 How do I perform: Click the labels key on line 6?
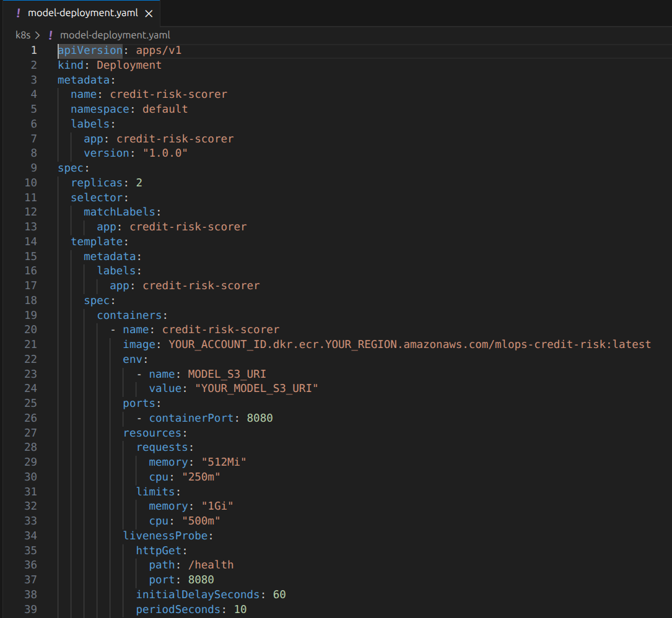90,124
